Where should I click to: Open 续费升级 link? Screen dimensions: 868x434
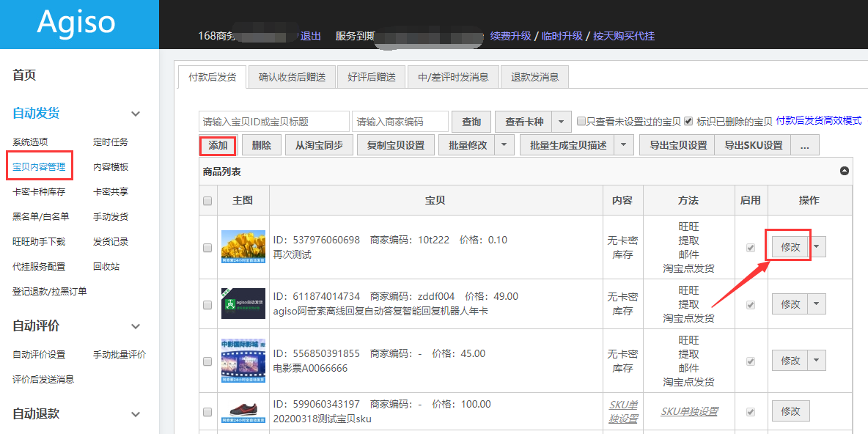coord(510,36)
